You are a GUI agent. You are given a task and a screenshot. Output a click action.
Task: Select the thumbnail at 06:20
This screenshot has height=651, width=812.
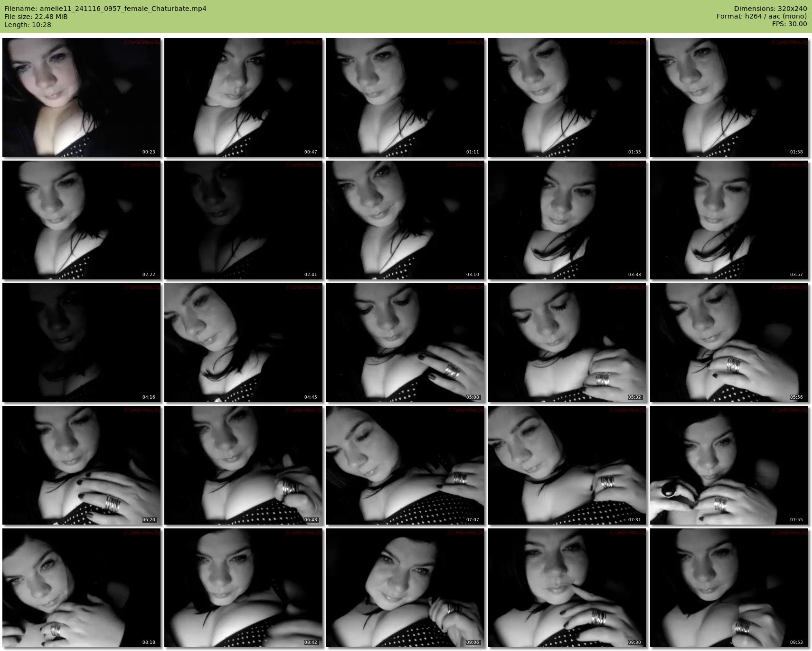point(81,465)
